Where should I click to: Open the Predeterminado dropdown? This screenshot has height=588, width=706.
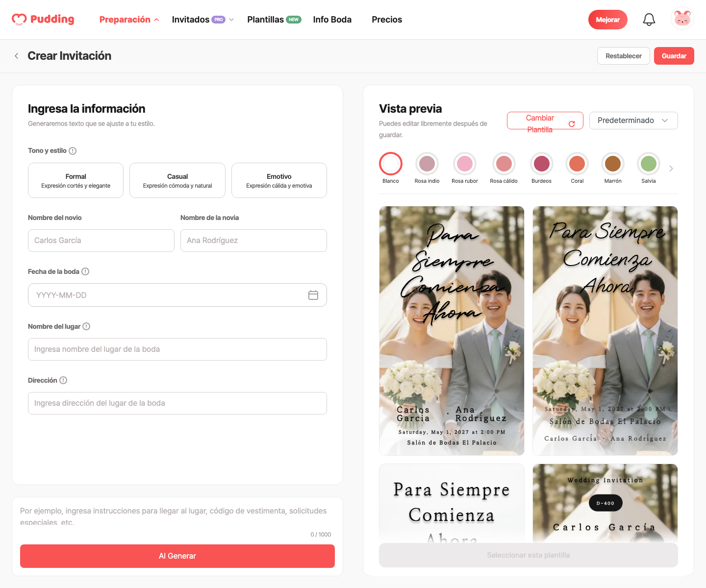(x=633, y=121)
